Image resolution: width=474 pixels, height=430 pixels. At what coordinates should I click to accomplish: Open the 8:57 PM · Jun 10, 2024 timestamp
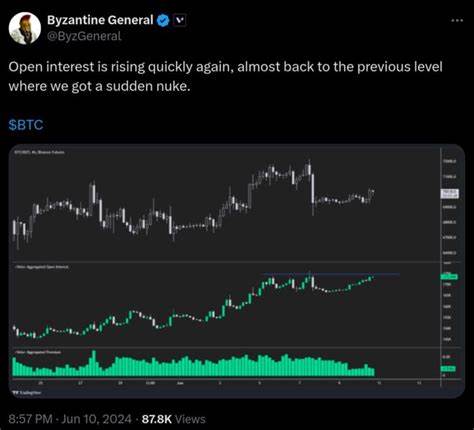point(70,419)
